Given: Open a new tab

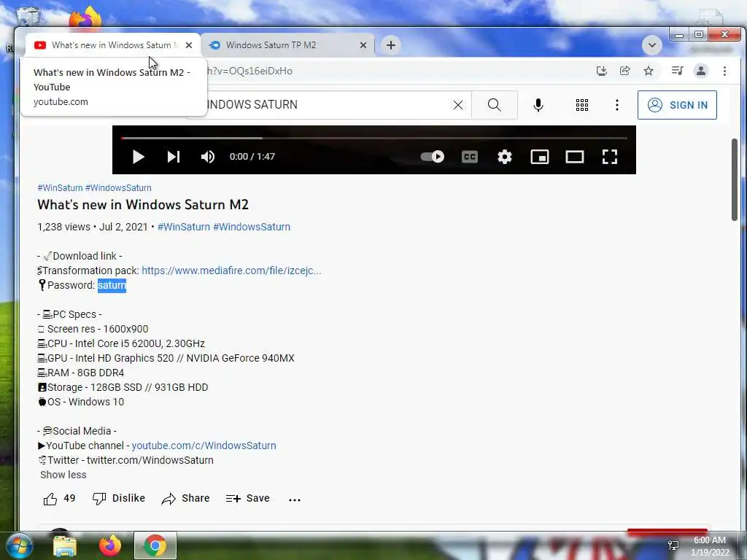Looking at the screenshot, I should [391, 45].
